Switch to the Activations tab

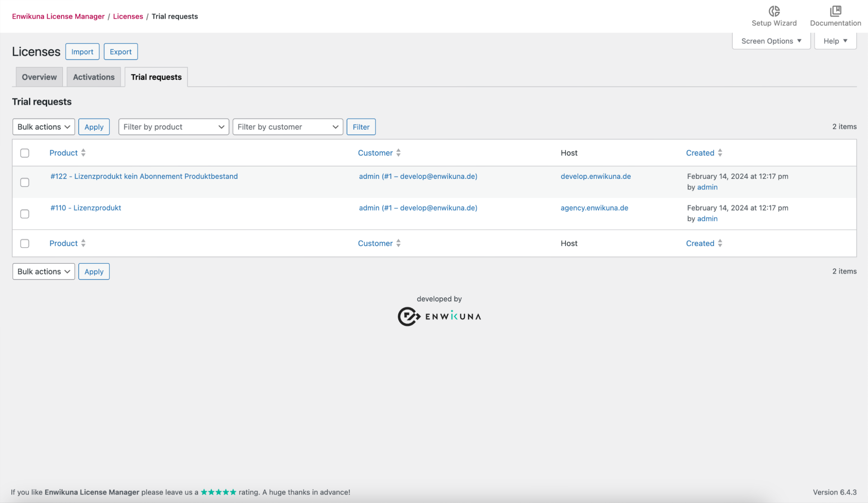94,77
